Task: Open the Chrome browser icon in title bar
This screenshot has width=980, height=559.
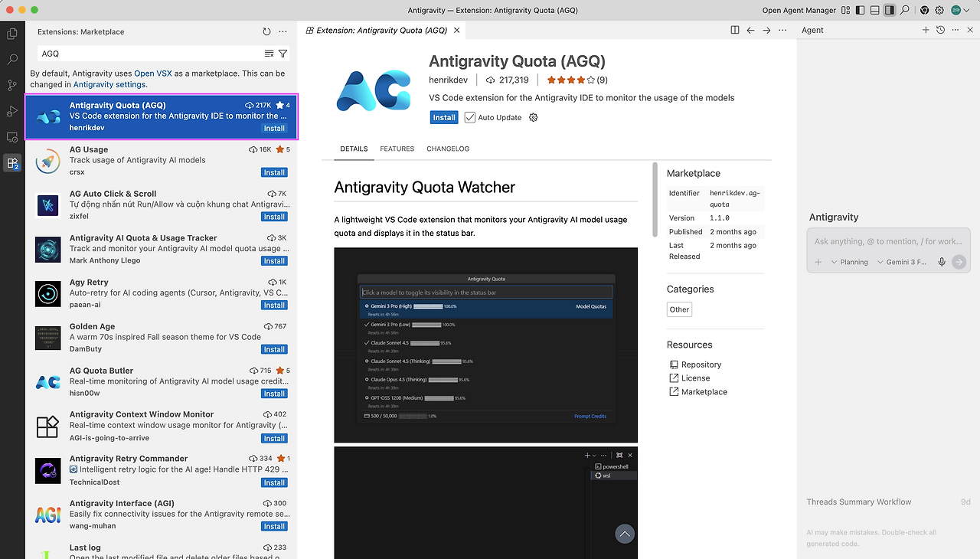Action: [x=924, y=10]
